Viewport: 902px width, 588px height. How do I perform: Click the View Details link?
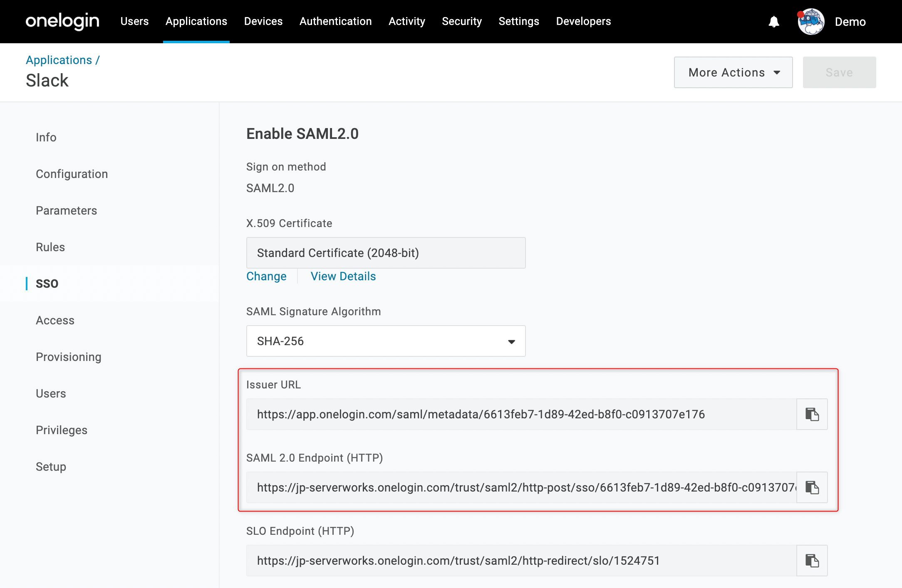click(343, 276)
